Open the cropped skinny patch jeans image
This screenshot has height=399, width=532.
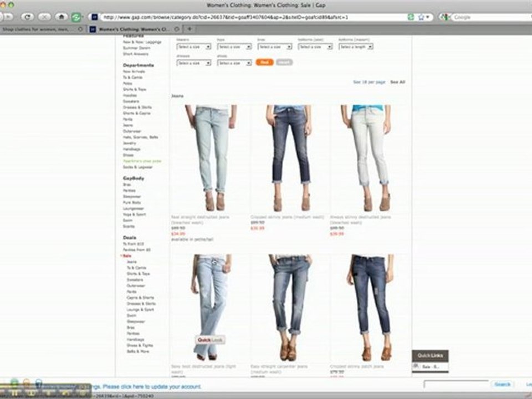coord(371,308)
